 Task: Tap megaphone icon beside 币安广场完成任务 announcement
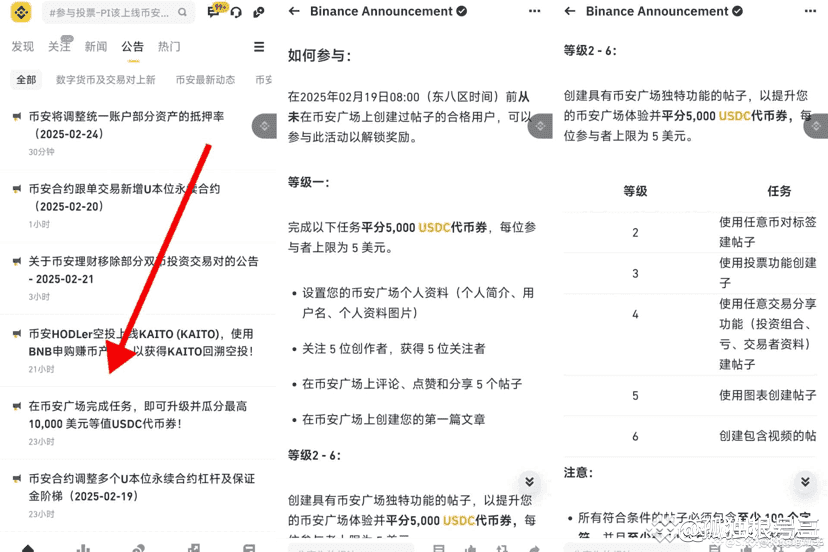(x=17, y=406)
